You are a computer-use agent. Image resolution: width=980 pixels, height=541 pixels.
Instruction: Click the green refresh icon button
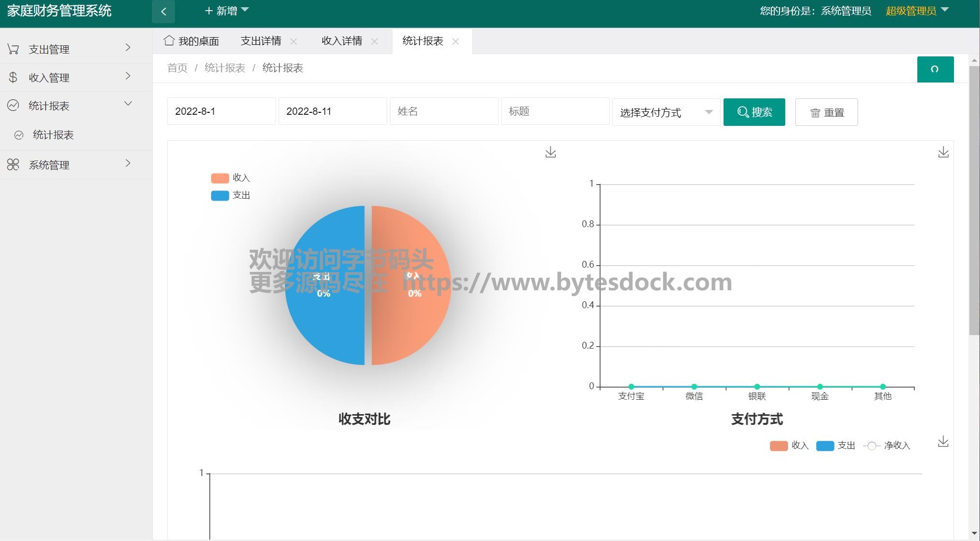point(935,69)
